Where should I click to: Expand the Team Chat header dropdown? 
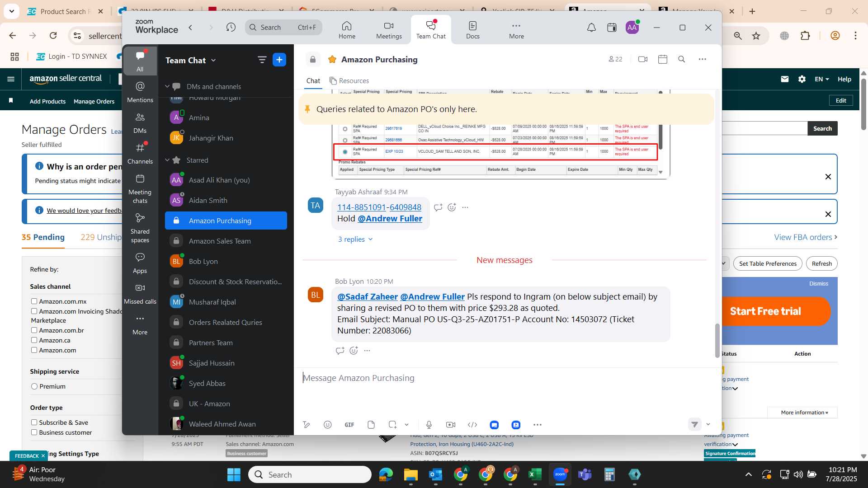click(x=213, y=60)
